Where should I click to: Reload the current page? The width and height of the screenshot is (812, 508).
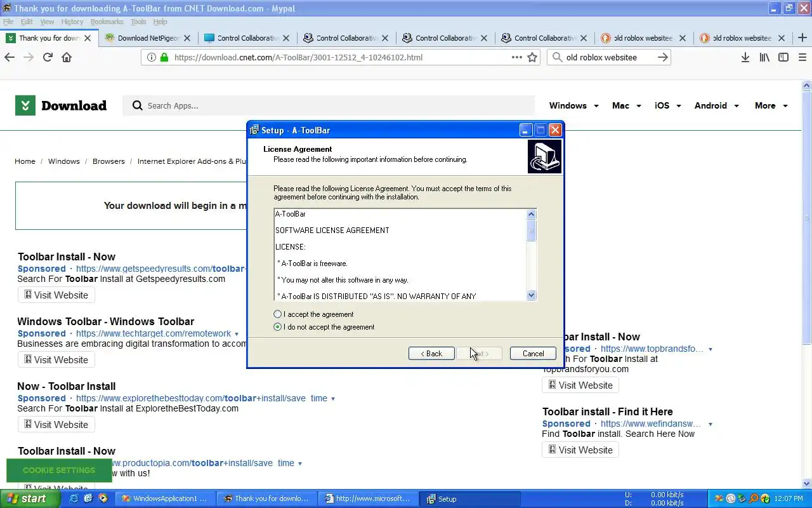pyautogui.click(x=48, y=57)
